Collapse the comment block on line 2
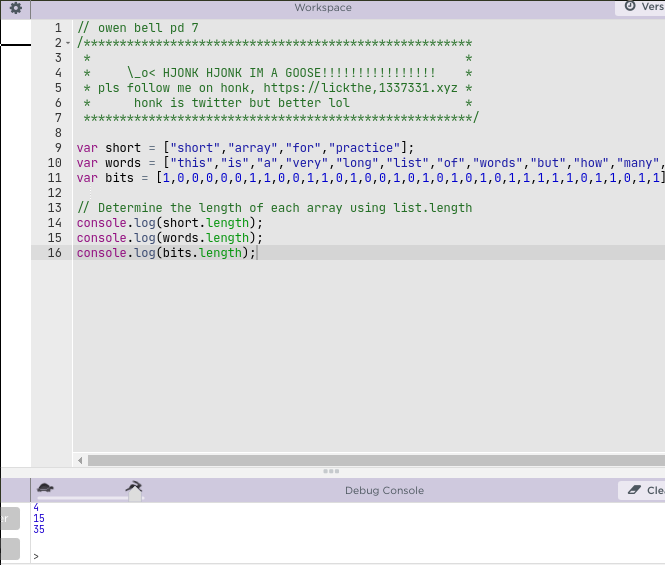This screenshot has width=665, height=565. 68,44
